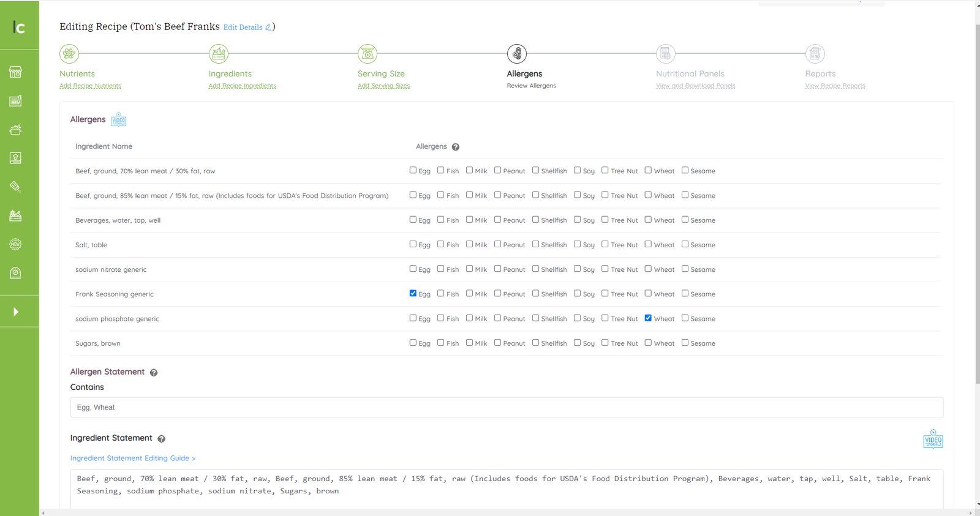
Task: Click the Add Recipe Ingredients link
Action: click(x=242, y=86)
